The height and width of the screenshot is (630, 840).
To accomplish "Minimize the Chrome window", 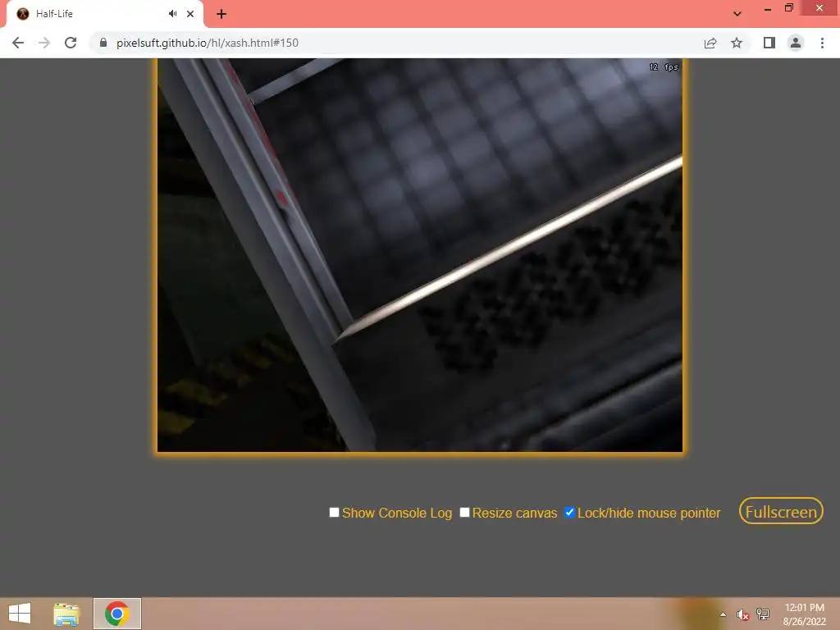I will [x=768, y=8].
